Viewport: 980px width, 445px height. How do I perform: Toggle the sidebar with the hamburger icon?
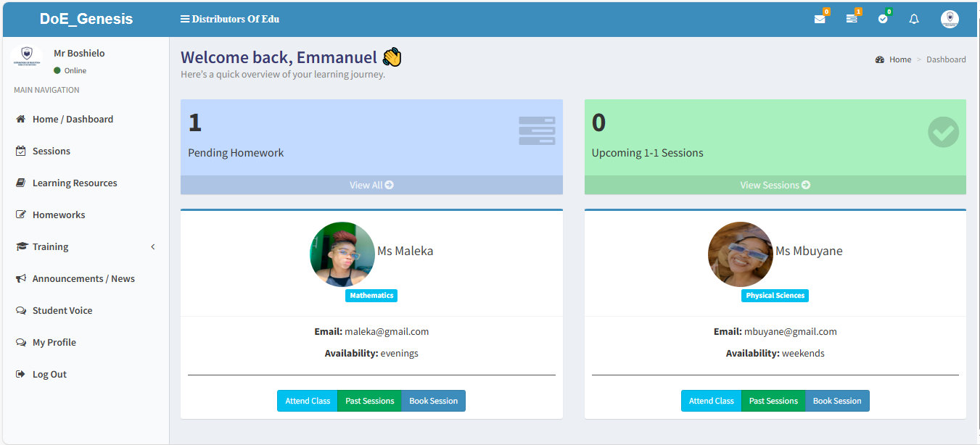point(185,19)
